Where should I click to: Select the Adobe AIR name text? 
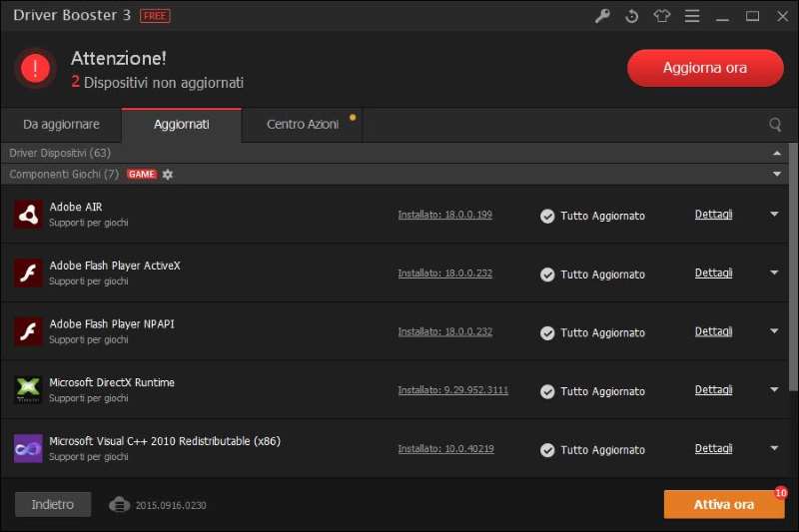click(x=76, y=207)
